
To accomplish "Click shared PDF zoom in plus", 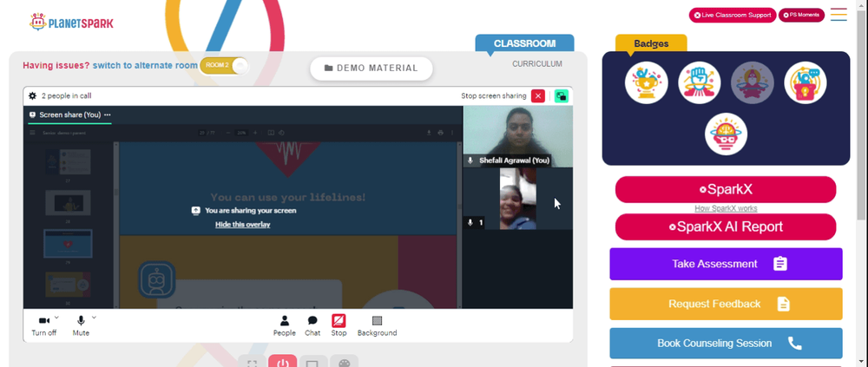I will (255, 133).
